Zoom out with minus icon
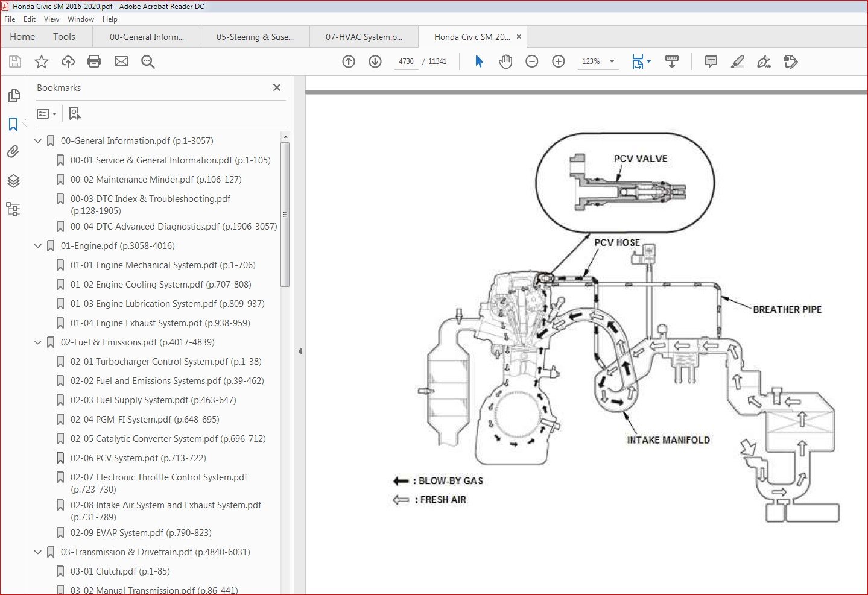Screen dimensions: 868x595 (532, 61)
